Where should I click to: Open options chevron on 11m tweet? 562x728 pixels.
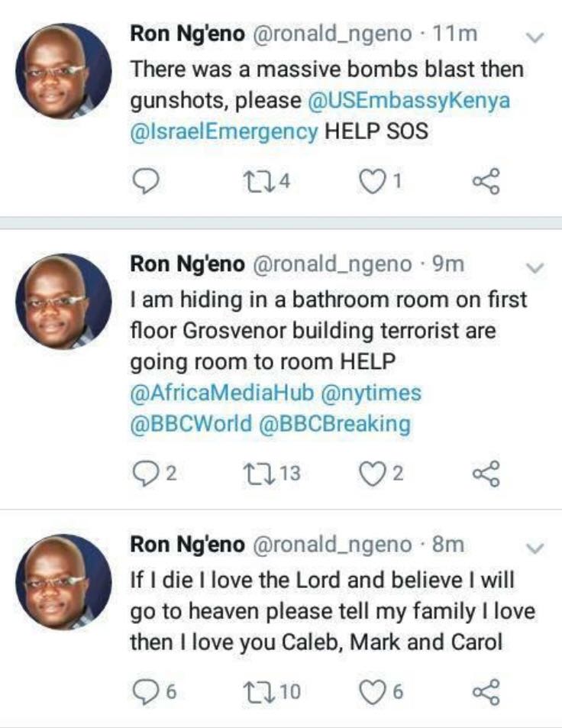tap(536, 37)
